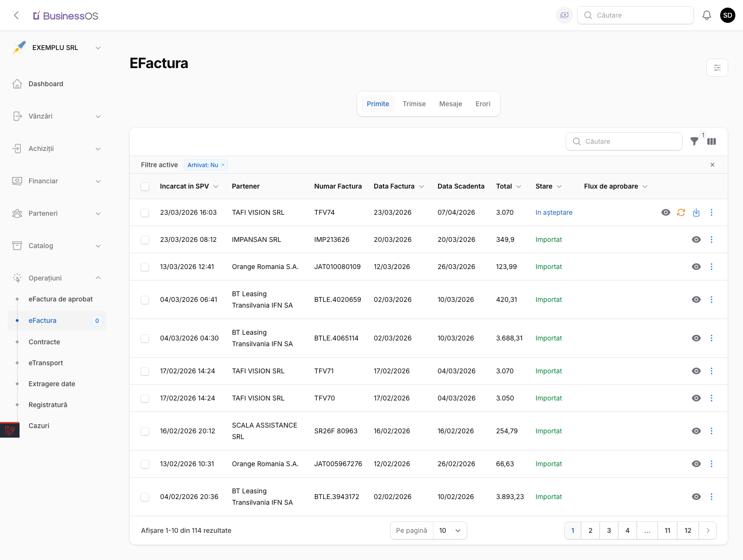743x560 pixels.
Task: Select the TAFI VISION SRL TFV74 row checkbox
Action: click(x=145, y=213)
